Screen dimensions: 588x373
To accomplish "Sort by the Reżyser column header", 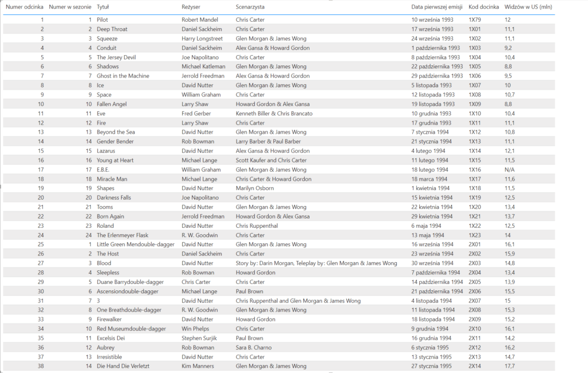I will pyautogui.click(x=191, y=7).
